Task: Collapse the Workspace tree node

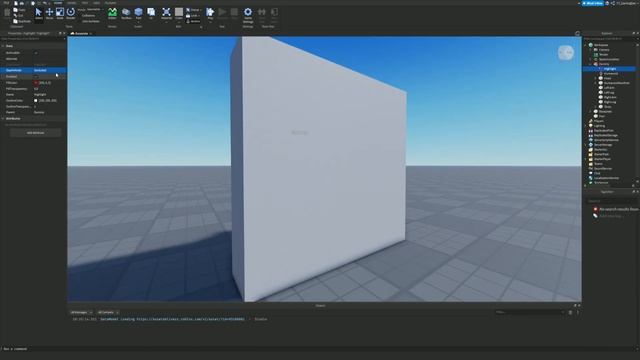Action: [585, 45]
